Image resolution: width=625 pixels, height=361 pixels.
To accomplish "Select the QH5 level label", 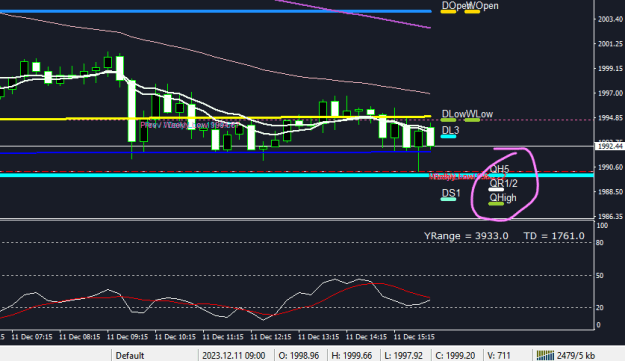I will (x=499, y=169).
